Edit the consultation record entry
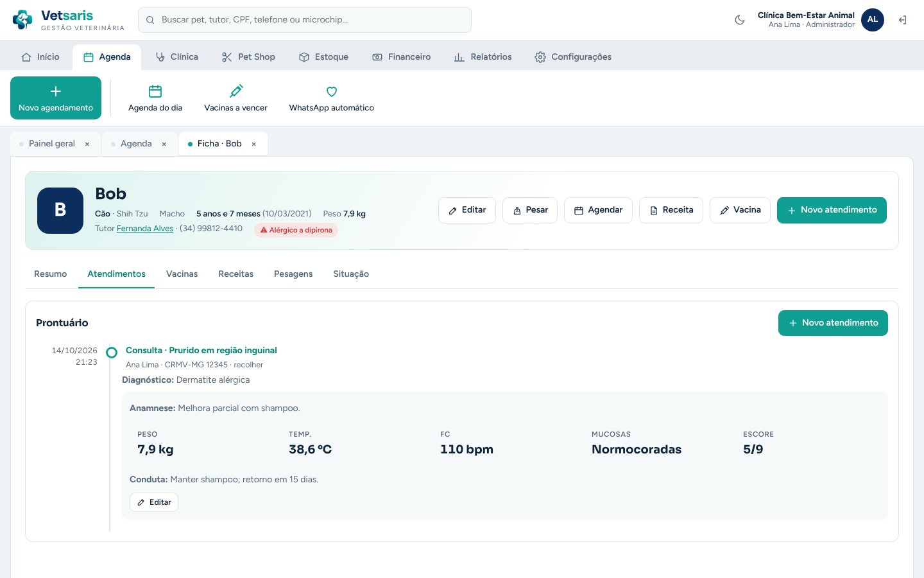This screenshot has height=578, width=924. coord(154,502)
